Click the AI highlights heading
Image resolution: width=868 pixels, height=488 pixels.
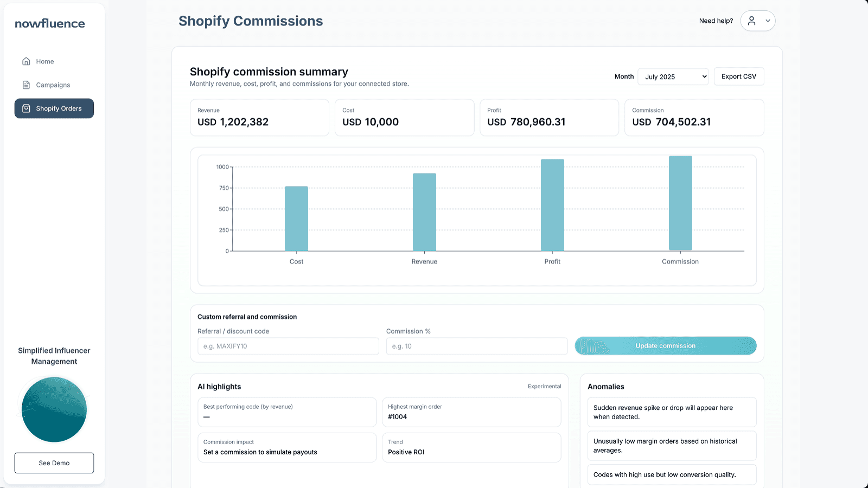pyautogui.click(x=219, y=387)
